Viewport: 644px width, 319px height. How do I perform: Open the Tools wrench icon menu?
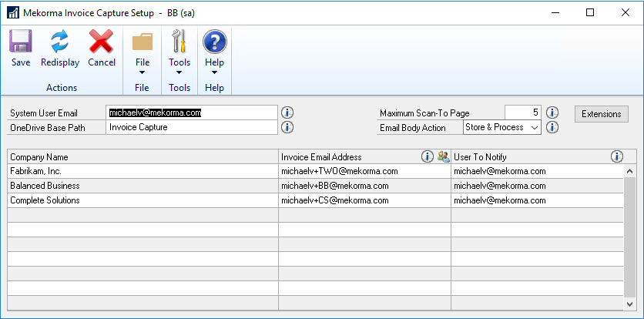179,41
